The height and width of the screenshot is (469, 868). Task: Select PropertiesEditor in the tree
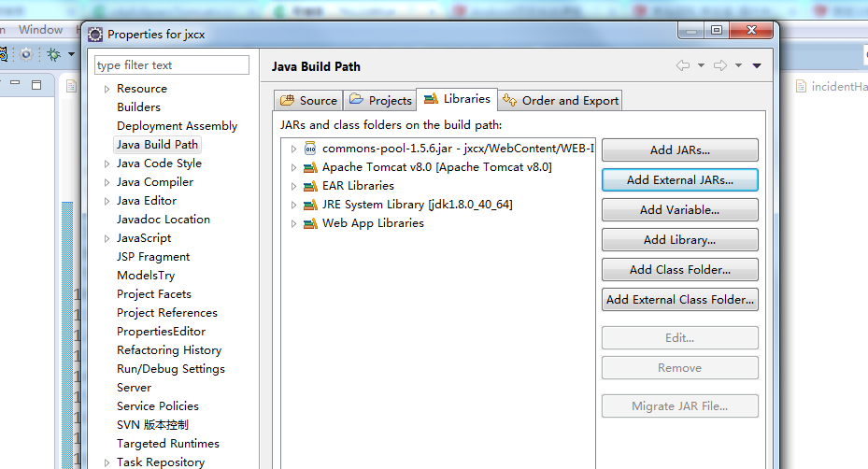click(x=161, y=332)
